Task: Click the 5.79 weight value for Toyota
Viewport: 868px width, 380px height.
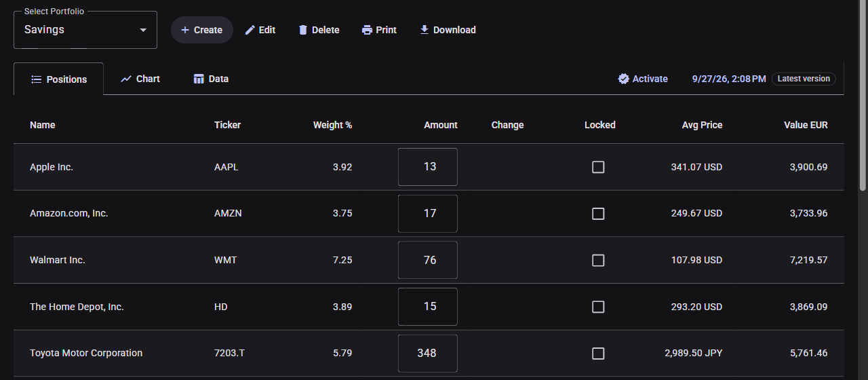Action: (342, 353)
